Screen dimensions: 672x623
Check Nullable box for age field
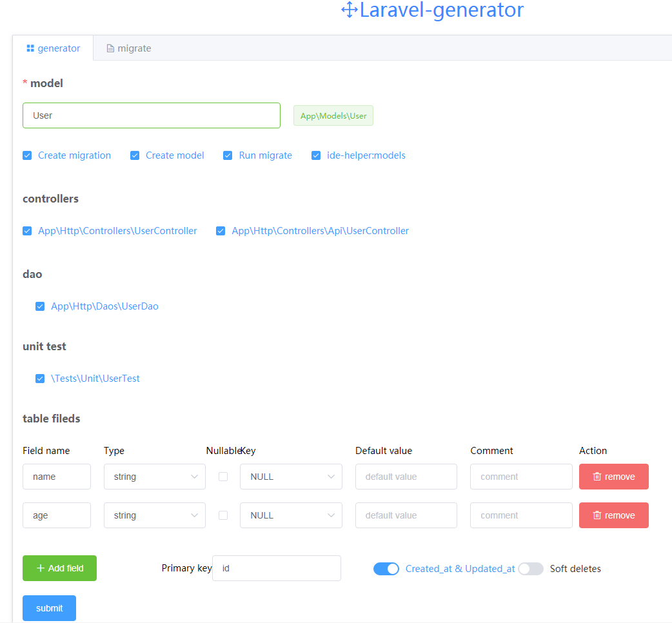tap(223, 515)
